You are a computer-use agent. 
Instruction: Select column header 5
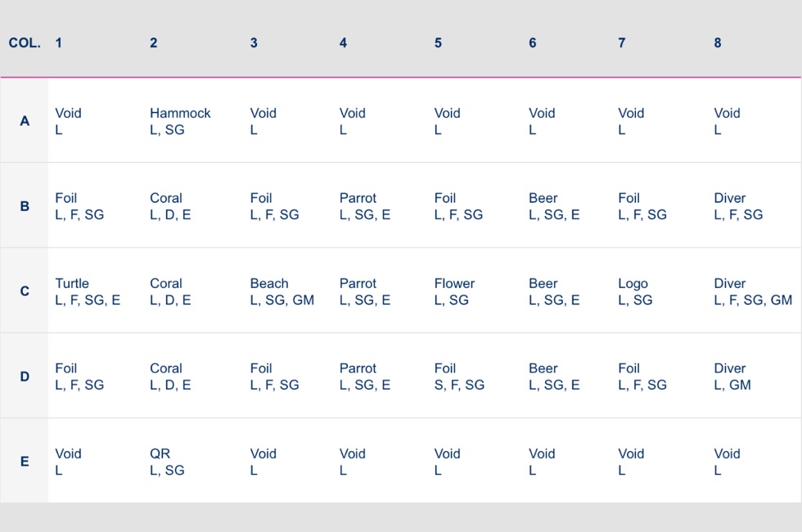click(438, 43)
